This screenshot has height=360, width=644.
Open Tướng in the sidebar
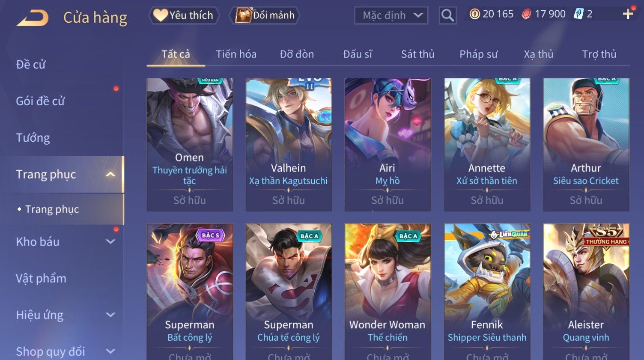click(33, 138)
